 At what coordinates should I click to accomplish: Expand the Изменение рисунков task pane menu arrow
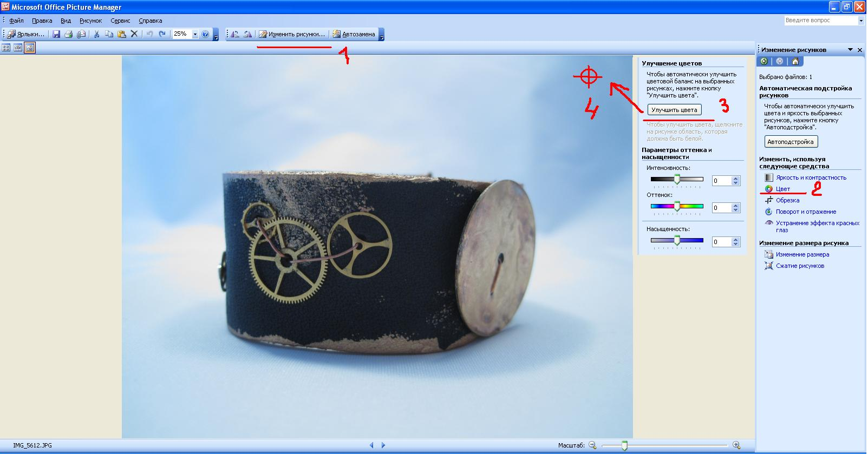click(850, 50)
